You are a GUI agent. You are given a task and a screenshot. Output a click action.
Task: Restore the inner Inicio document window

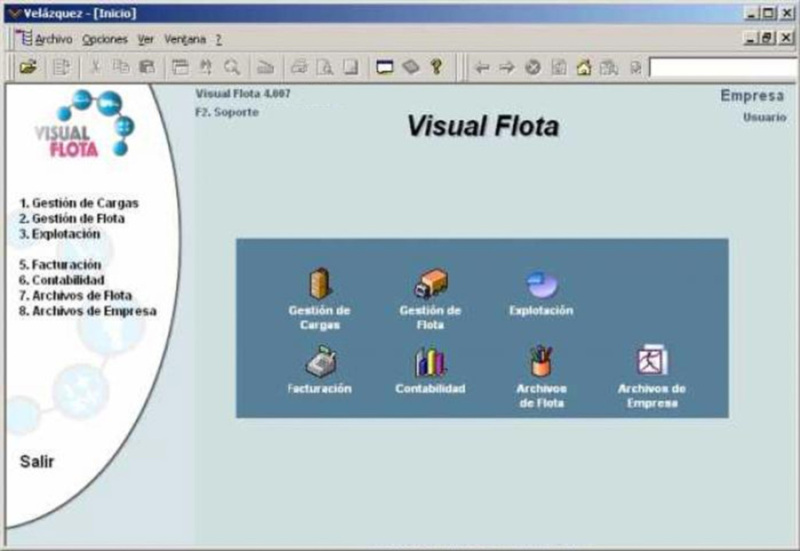(x=768, y=38)
